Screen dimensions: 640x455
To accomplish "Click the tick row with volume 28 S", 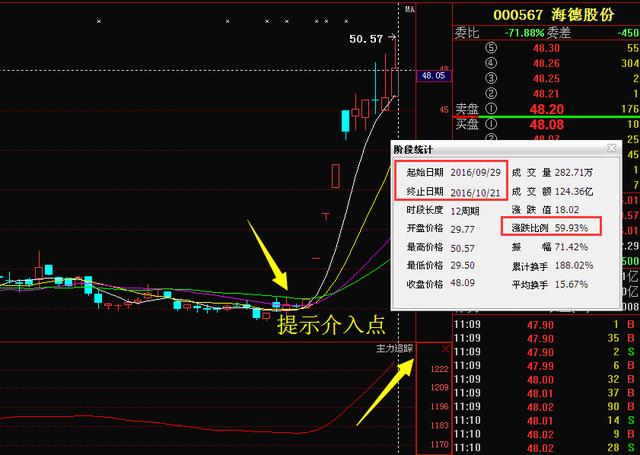I will pos(546,448).
